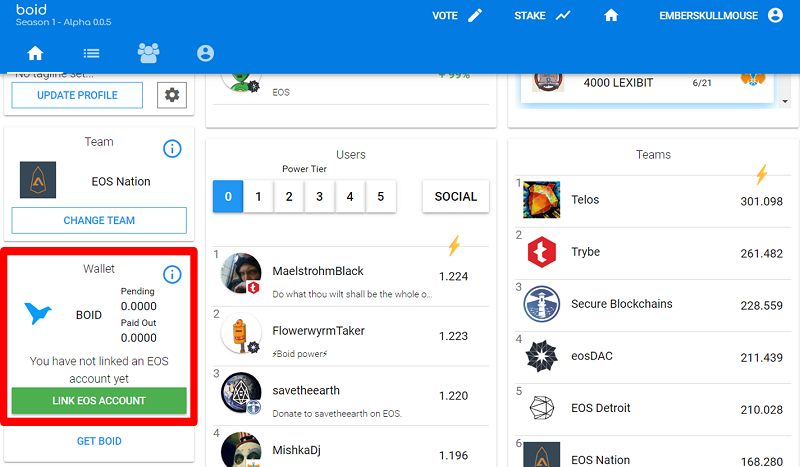Switch to the profile person tab
Image resolution: width=800 pixels, height=467 pixels.
(205, 53)
